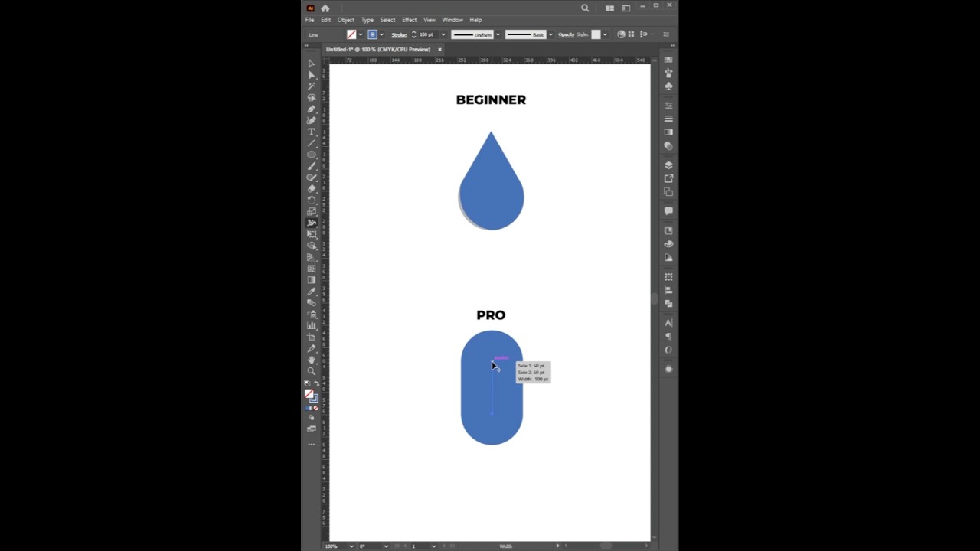This screenshot has height=551, width=980.
Task: Click the Stroke panel link
Action: point(399,34)
